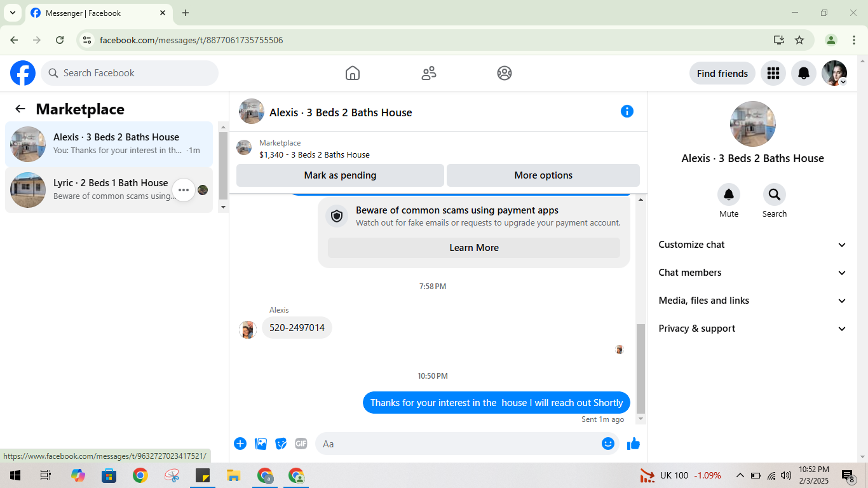
Task: Open a new browser tab
Action: (x=186, y=13)
